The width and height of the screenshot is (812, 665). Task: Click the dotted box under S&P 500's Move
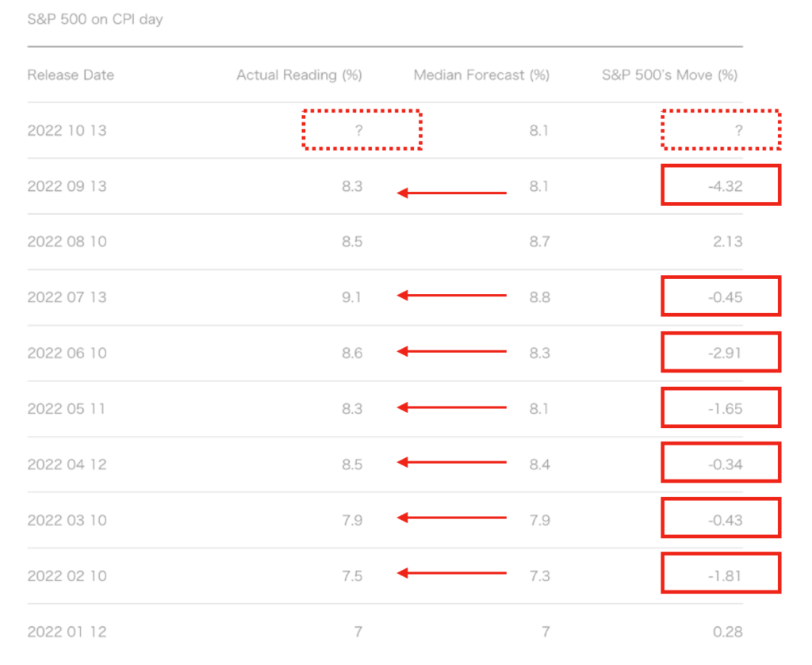coord(721,130)
